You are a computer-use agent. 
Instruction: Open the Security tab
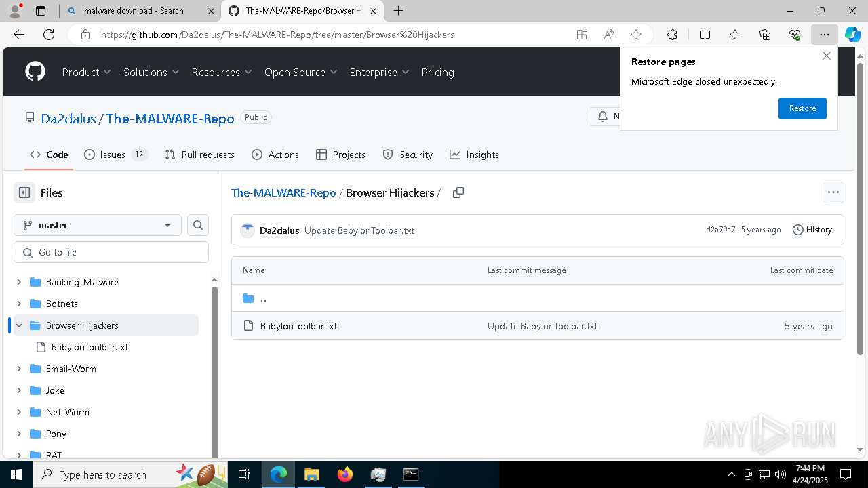[408, 155]
